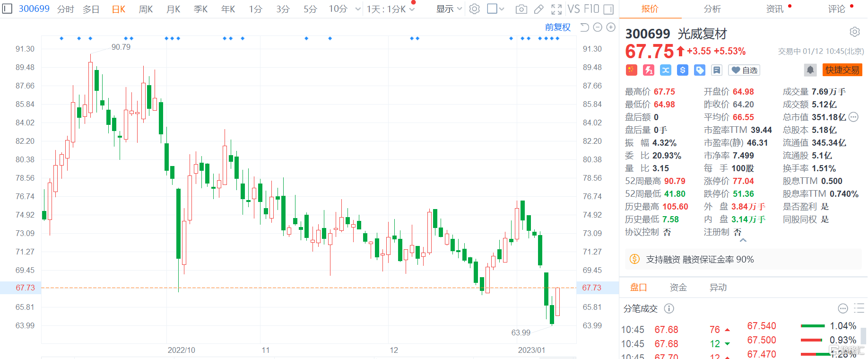
Task: Click the 2022/10 date label
Action: click(182, 350)
